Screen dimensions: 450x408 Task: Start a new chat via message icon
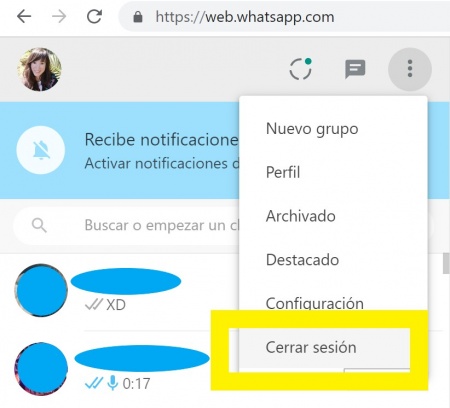click(355, 69)
